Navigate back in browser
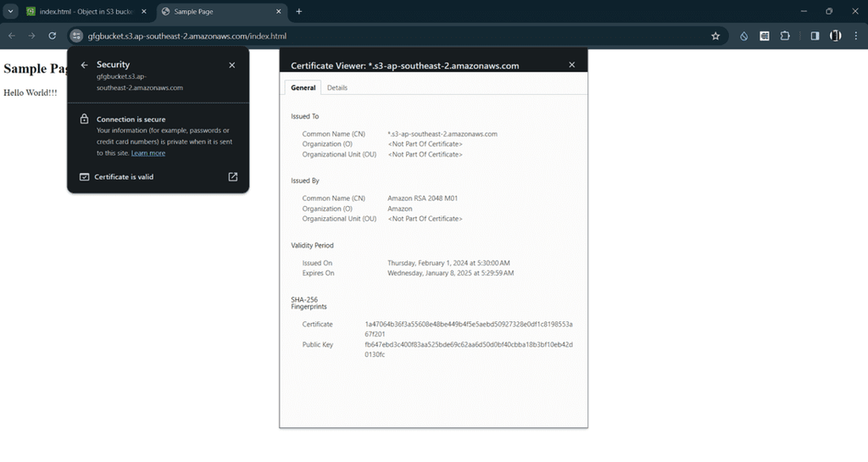Screen dimensions: 868x462 (x=12, y=36)
